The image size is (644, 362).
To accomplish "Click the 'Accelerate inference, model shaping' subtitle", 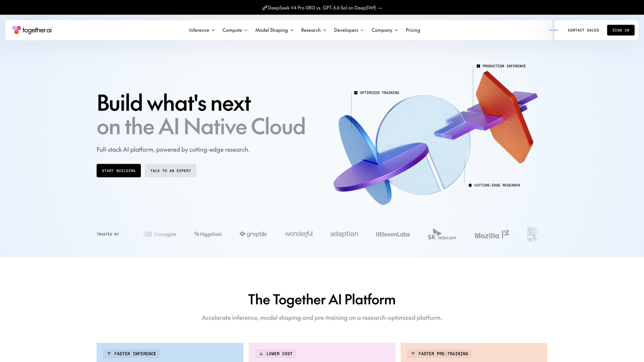I will [x=322, y=317].
